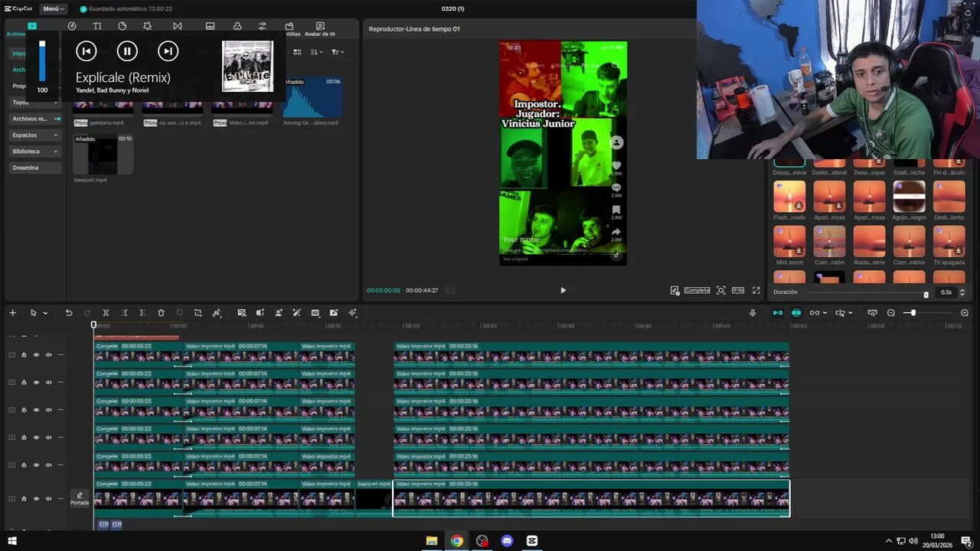The image size is (980, 551).
Task: Skip to next track in media overlay
Action: click(x=168, y=51)
